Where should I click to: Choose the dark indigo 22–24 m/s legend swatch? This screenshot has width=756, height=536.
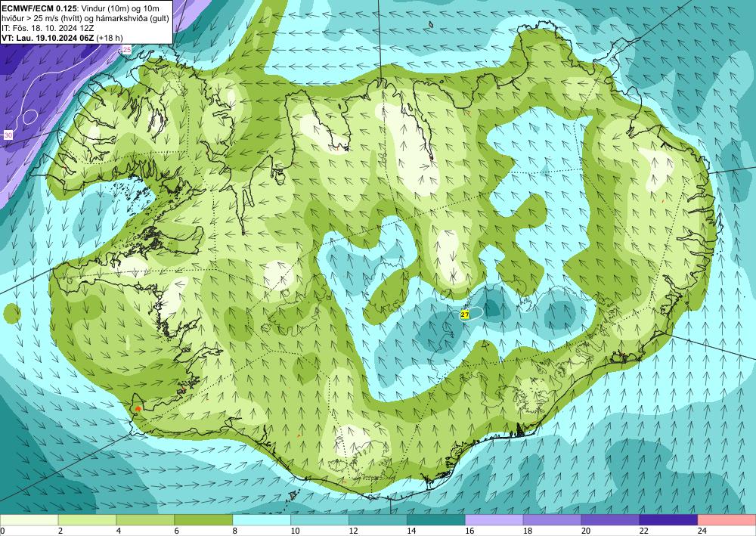point(669,520)
